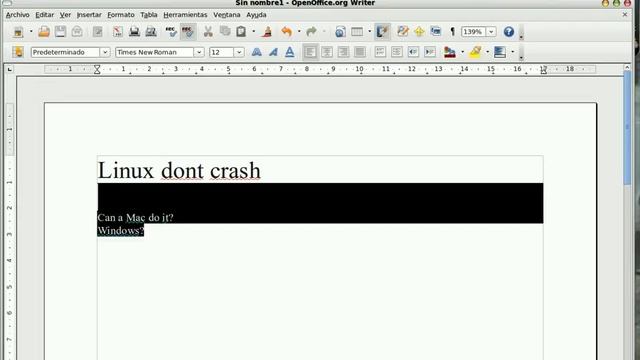
Task: Open the Tabla menu
Action: 149,15
